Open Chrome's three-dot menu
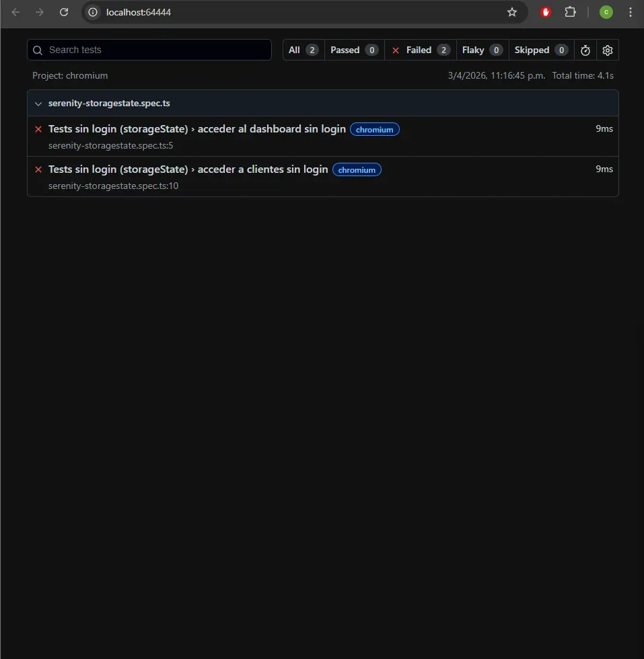This screenshot has height=659, width=644. point(631,11)
